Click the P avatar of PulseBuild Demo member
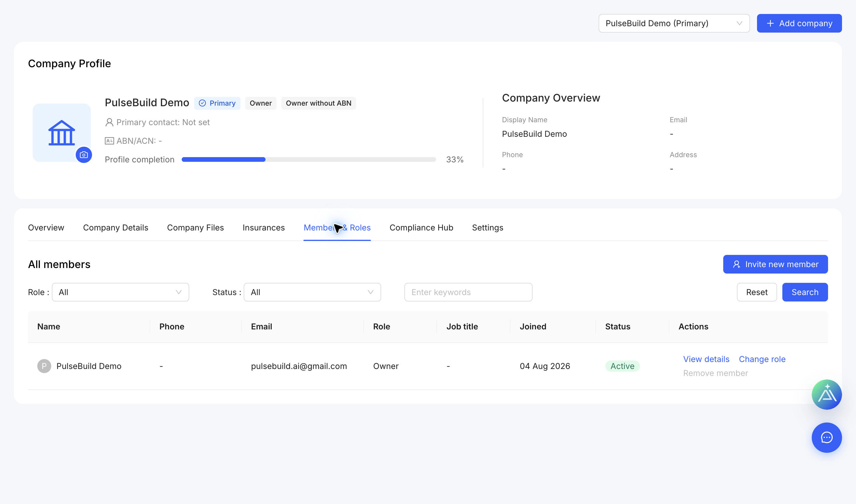This screenshot has width=856, height=504. click(x=44, y=366)
